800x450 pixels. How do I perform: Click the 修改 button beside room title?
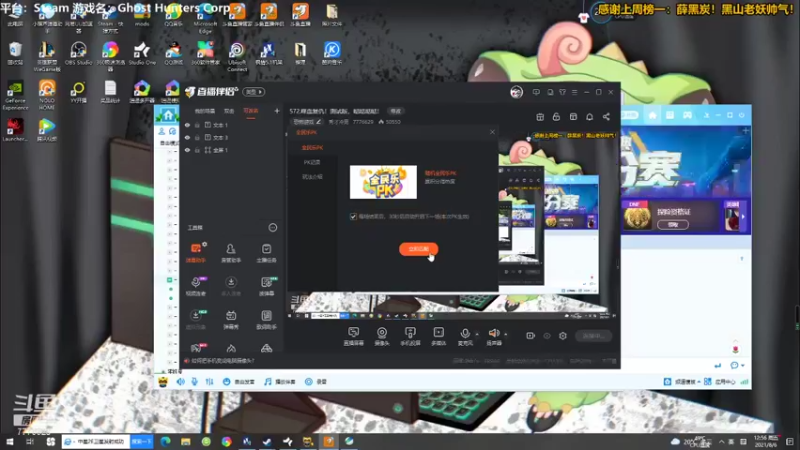click(x=395, y=111)
